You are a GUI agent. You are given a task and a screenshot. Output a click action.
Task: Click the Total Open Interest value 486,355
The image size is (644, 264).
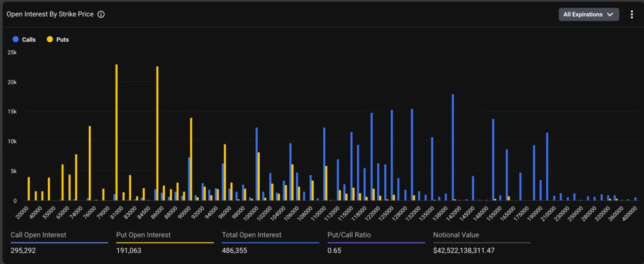coord(239,250)
